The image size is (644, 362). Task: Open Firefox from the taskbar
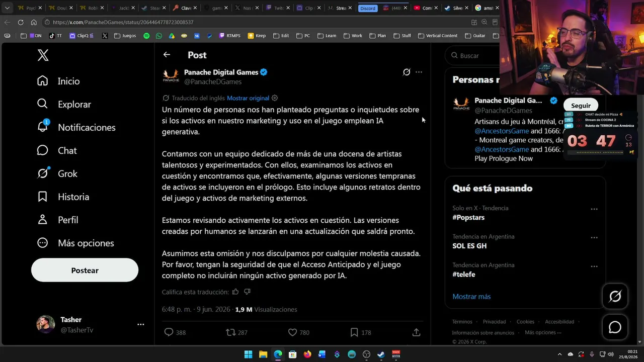[307, 354]
